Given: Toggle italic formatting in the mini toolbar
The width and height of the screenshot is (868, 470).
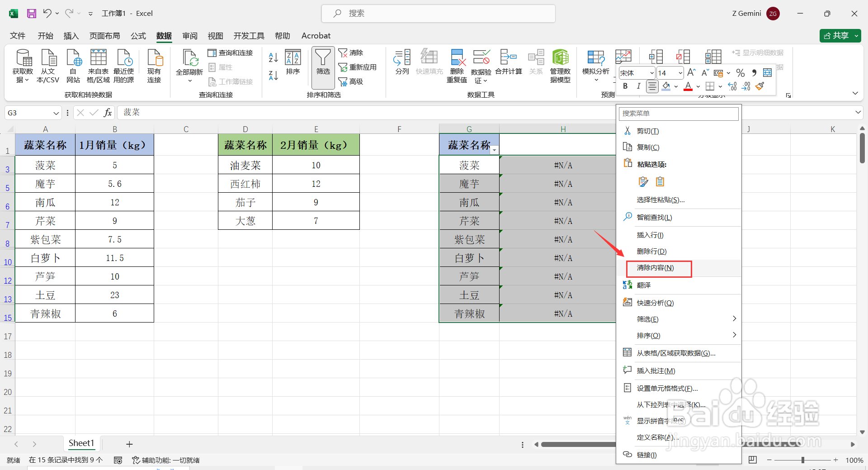Looking at the screenshot, I should tap(638, 86).
